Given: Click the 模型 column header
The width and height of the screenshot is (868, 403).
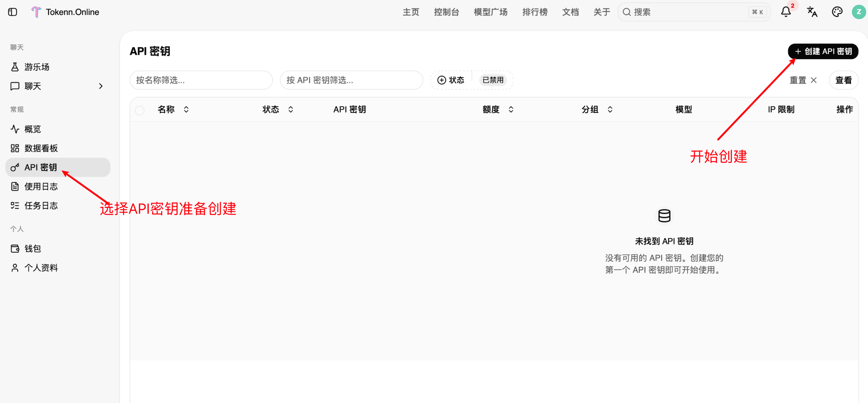Looking at the screenshot, I should 684,109.
